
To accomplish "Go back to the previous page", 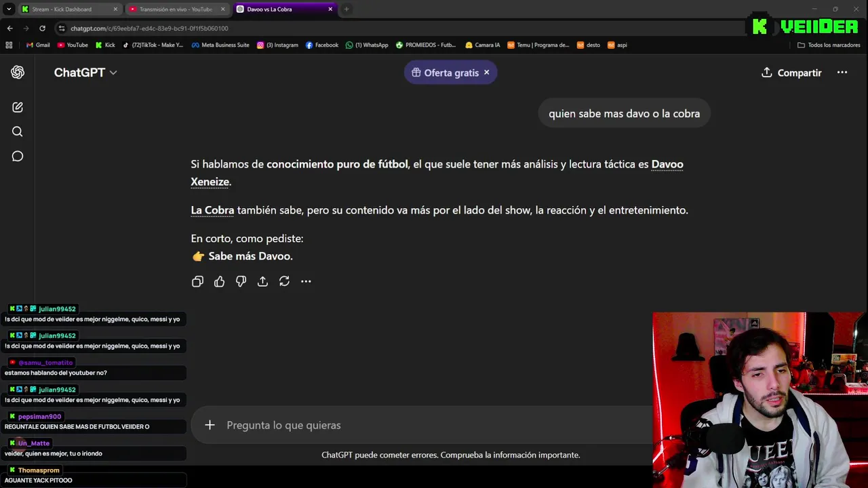I will tap(9, 28).
